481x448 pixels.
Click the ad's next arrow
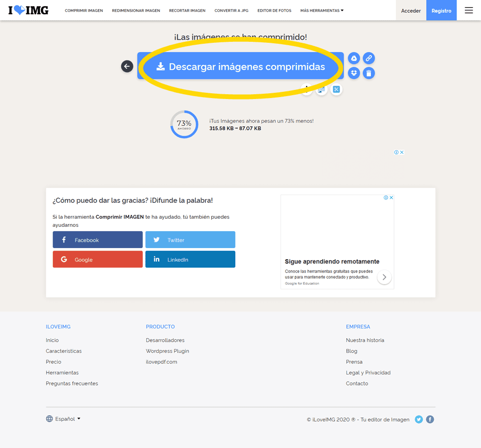(384, 277)
